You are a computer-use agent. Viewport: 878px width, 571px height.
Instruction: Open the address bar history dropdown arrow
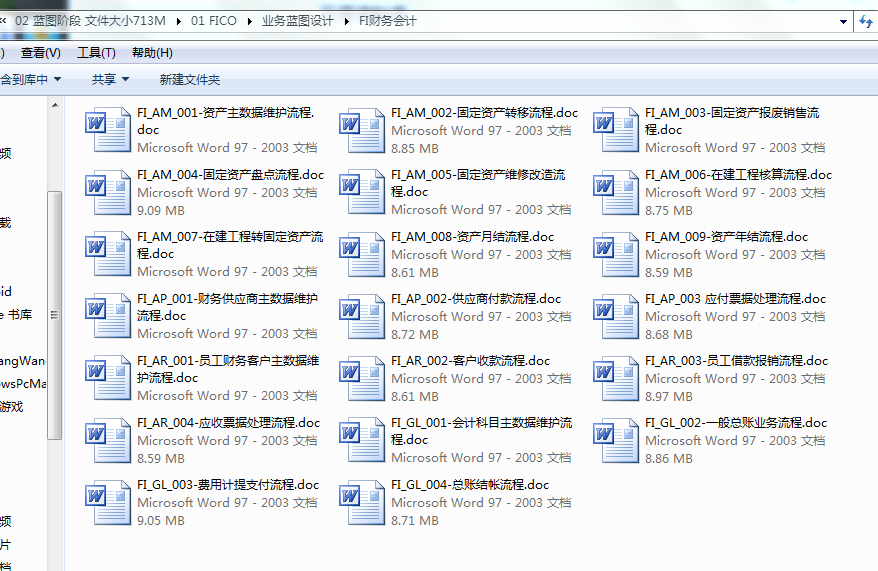[843, 21]
